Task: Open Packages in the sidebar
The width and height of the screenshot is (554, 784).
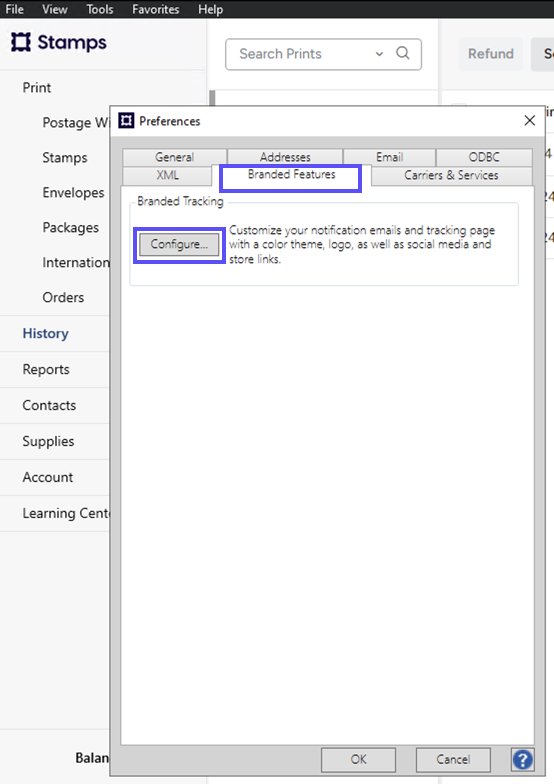Action: [70, 228]
